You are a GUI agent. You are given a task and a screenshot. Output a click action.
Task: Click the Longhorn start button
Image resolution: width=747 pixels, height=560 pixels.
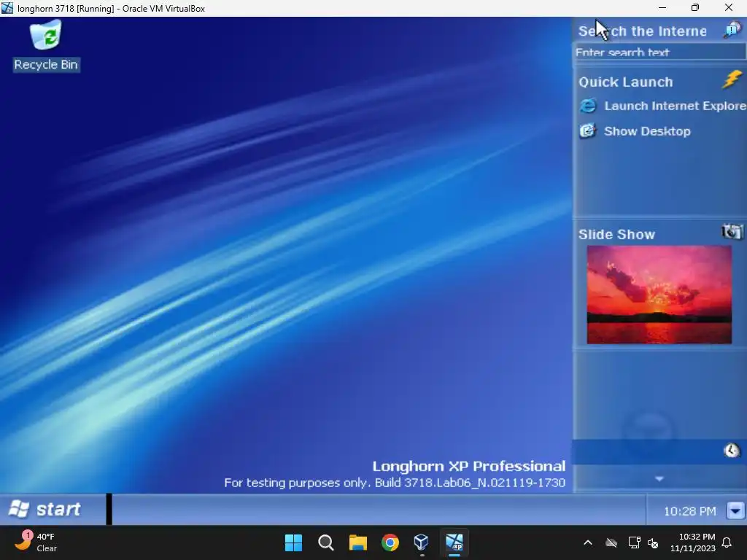tap(44, 509)
